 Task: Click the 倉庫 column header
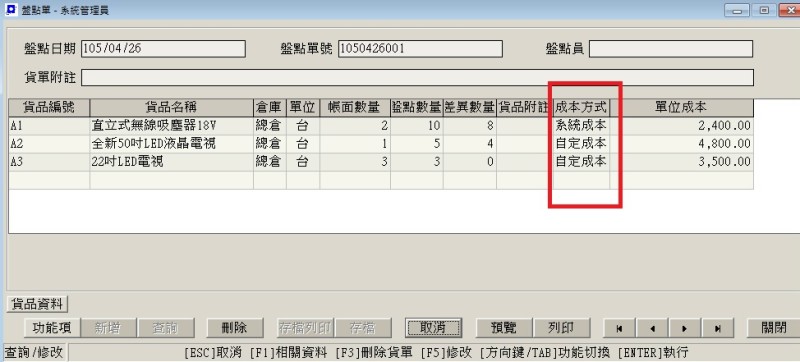pos(269,108)
